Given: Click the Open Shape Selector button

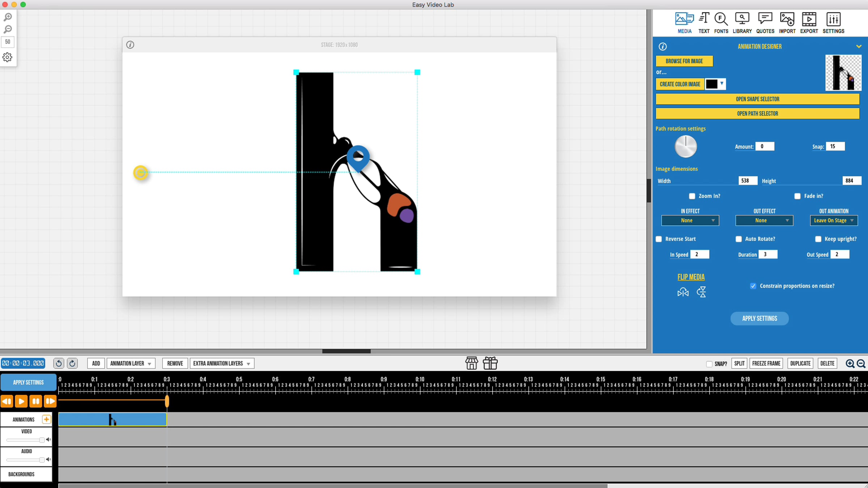Looking at the screenshot, I should 757,99.
